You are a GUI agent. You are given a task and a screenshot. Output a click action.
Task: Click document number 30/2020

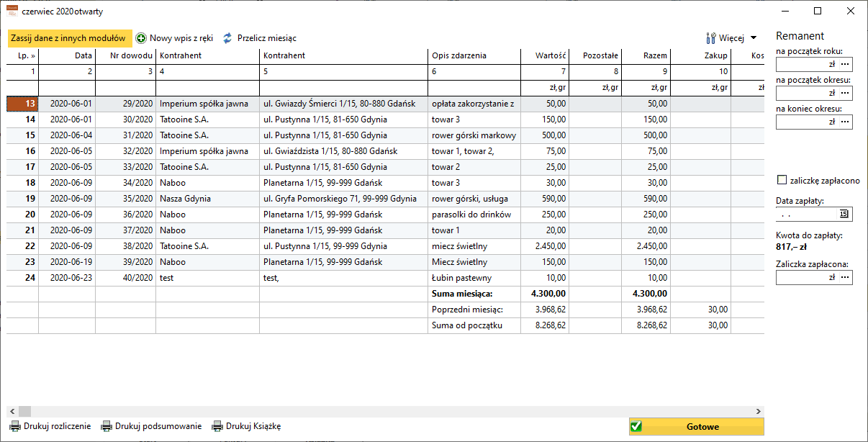tap(126, 119)
